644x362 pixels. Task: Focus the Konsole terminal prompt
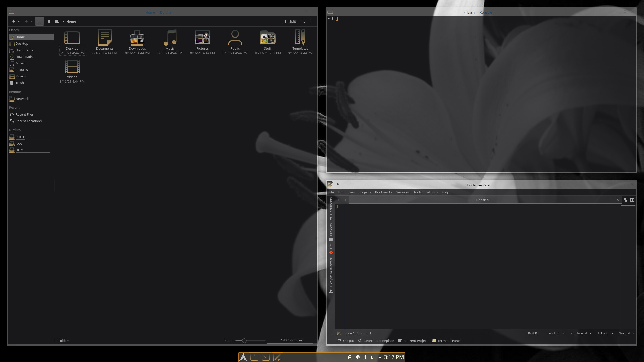337,19
